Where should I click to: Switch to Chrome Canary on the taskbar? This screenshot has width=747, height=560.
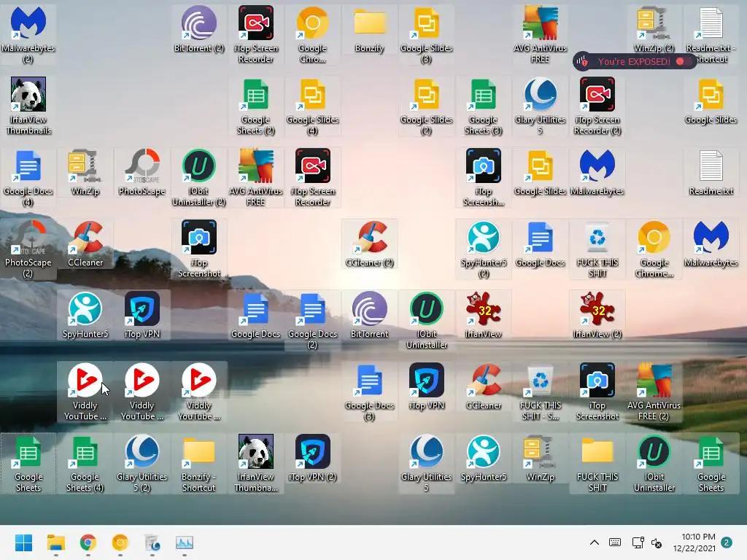click(x=120, y=542)
